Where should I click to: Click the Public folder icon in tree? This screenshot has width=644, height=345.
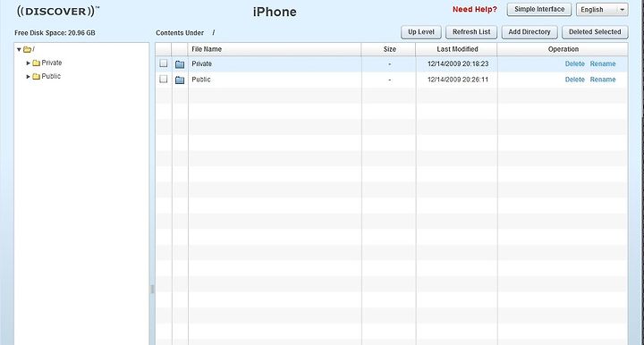coord(36,77)
